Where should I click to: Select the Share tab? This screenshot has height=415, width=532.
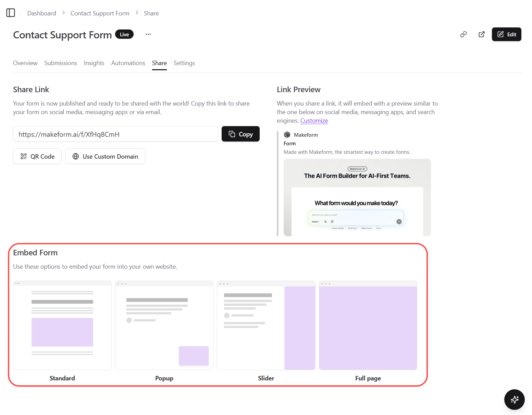159,63
